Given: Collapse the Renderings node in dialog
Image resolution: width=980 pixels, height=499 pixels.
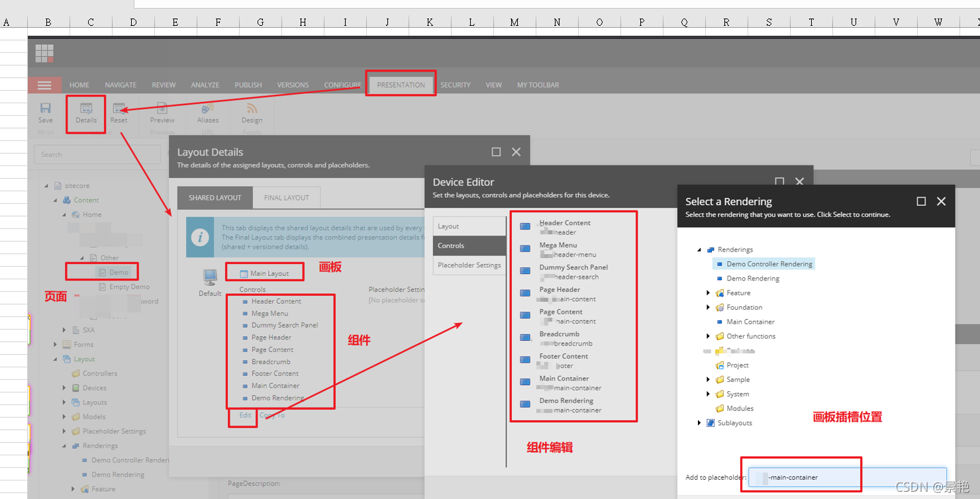Looking at the screenshot, I should point(699,250).
